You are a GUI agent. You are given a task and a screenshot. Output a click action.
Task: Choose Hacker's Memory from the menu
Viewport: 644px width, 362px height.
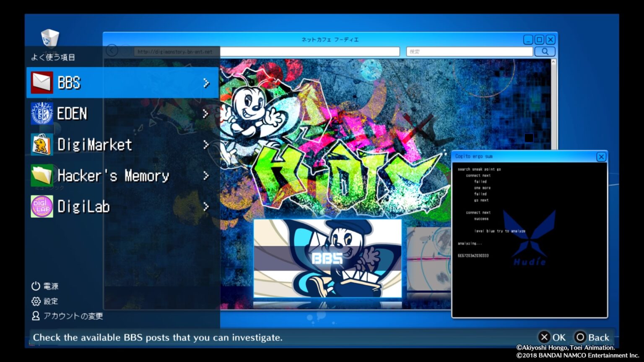(123, 176)
